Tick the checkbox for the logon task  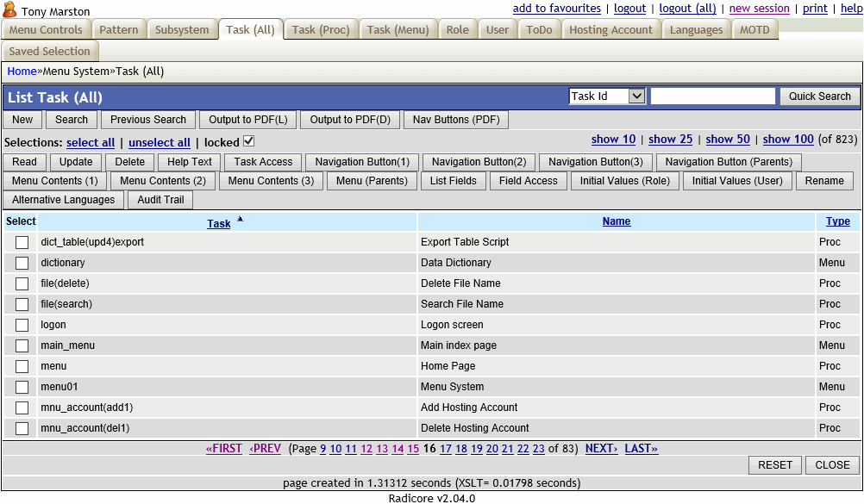tap(22, 325)
